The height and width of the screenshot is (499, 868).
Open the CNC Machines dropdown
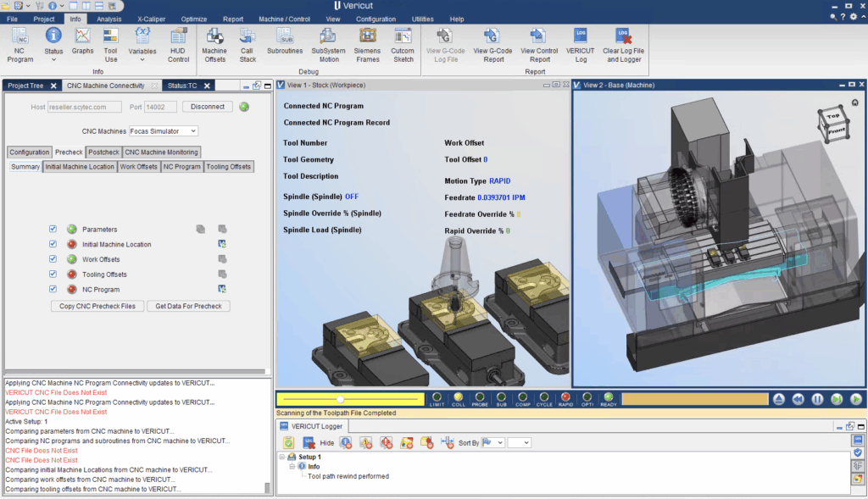coord(164,131)
